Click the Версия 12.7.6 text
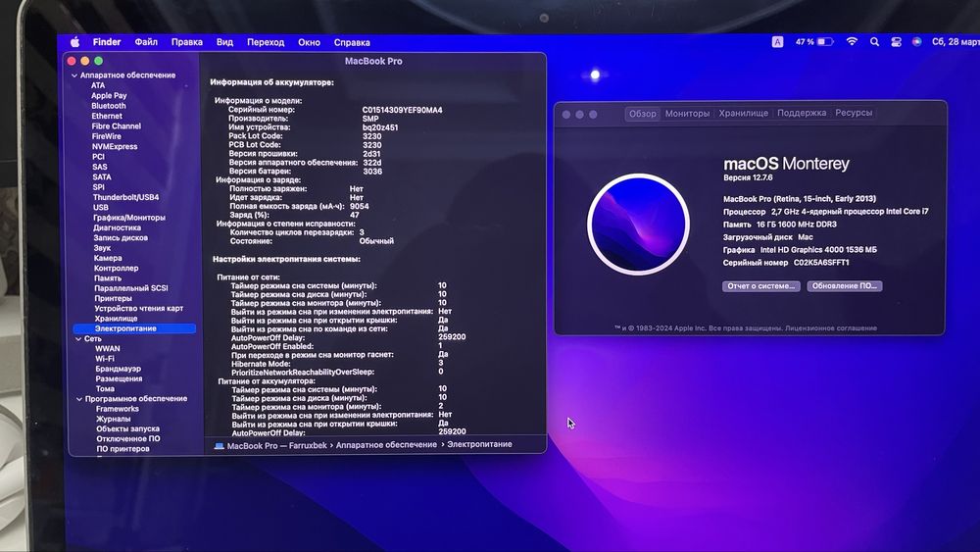The height and width of the screenshot is (552, 980). pyautogui.click(x=748, y=177)
